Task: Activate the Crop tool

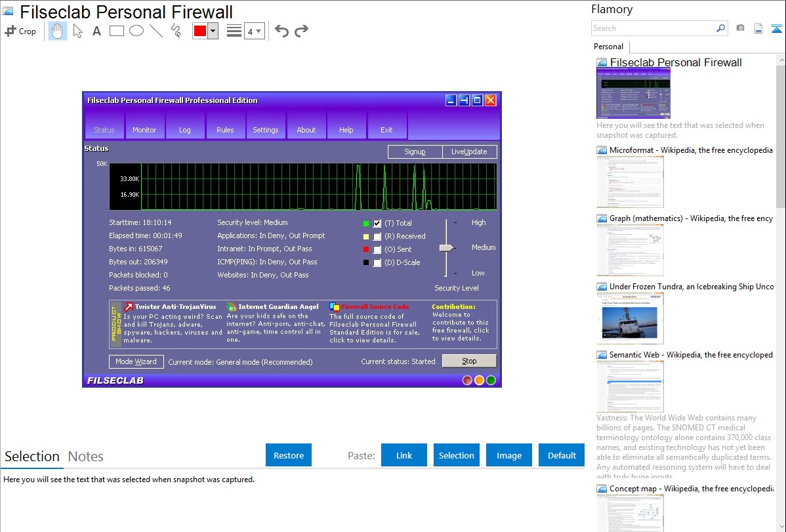Action: click(x=20, y=31)
